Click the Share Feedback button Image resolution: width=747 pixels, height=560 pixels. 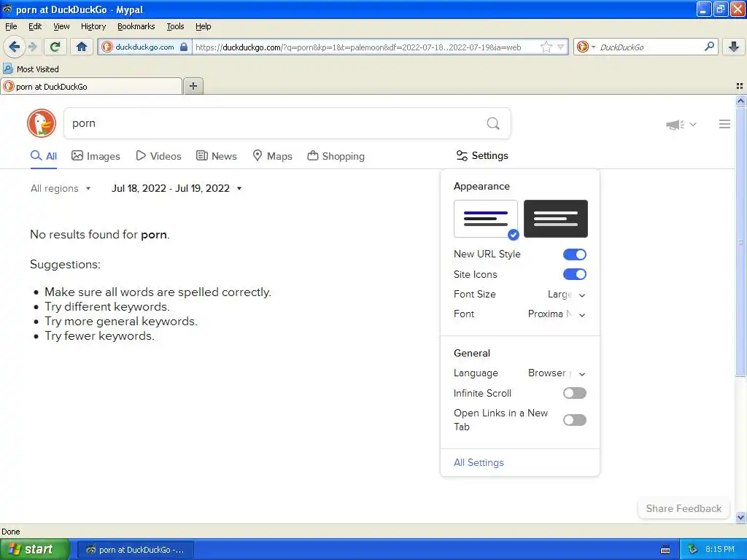coord(684,508)
